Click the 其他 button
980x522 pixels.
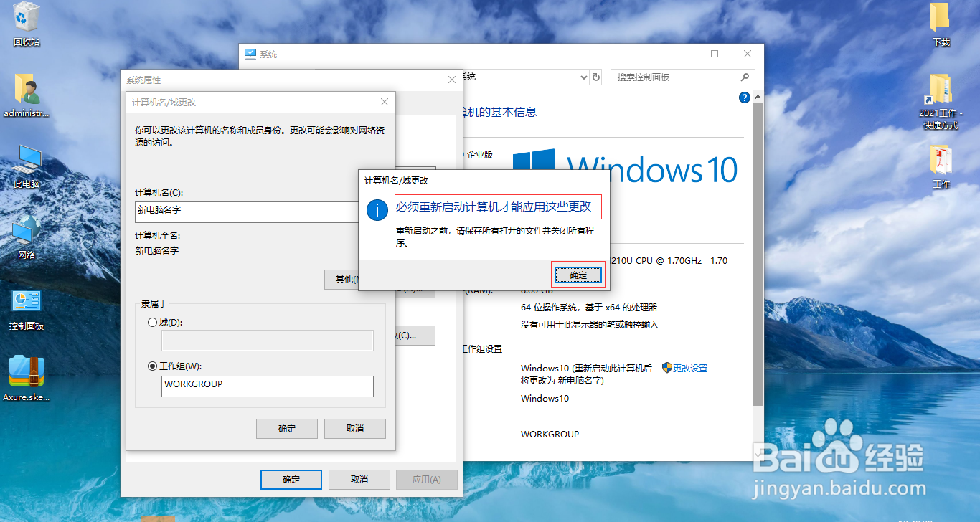point(341,280)
